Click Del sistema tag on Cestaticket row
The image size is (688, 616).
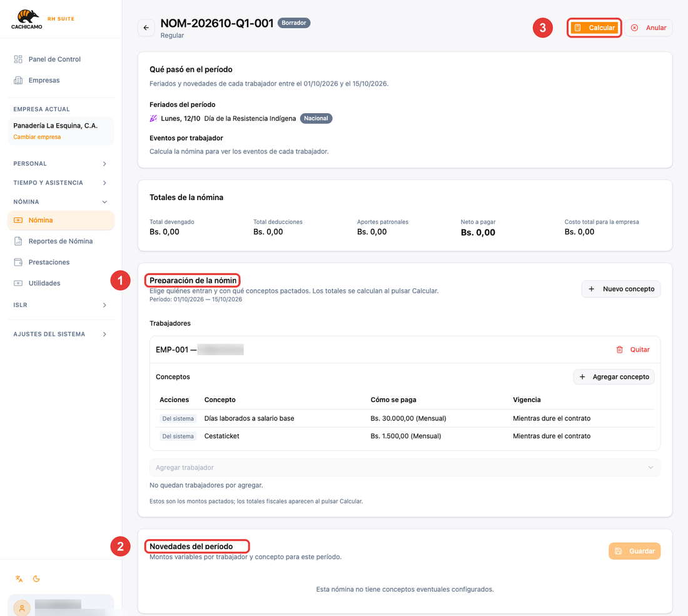click(178, 436)
